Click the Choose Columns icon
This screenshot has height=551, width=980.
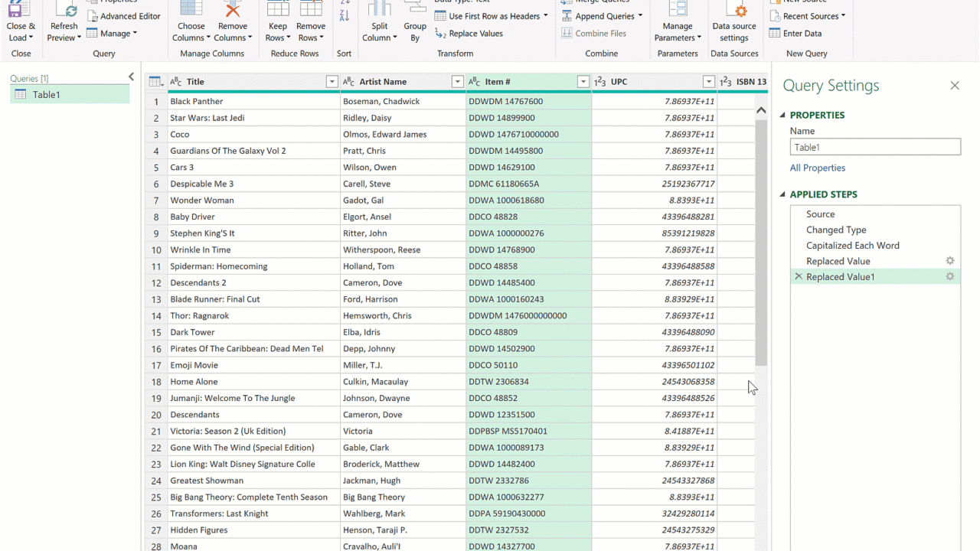click(191, 9)
